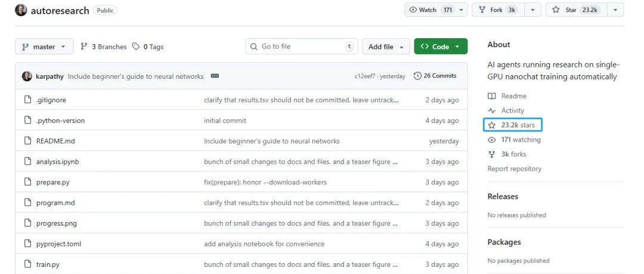Open the 'initial commit' message for .python-version
This screenshot has width=644, height=274.
tap(225, 121)
